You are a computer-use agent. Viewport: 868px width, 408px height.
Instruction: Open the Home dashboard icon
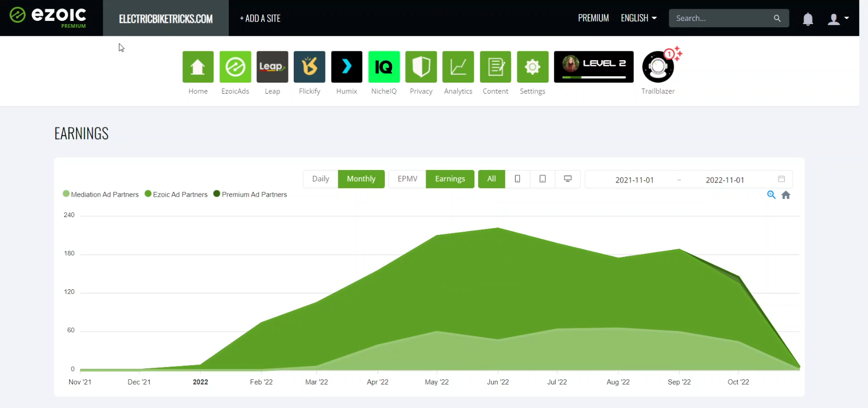[198, 67]
